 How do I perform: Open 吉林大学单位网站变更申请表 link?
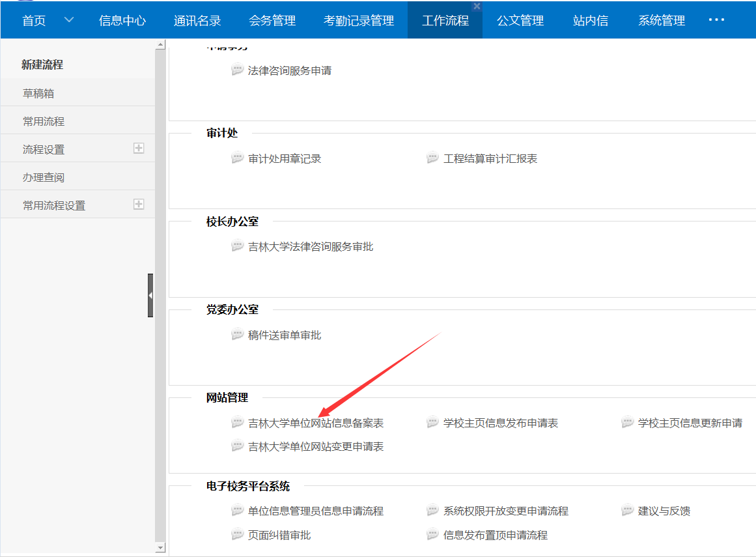316,447
